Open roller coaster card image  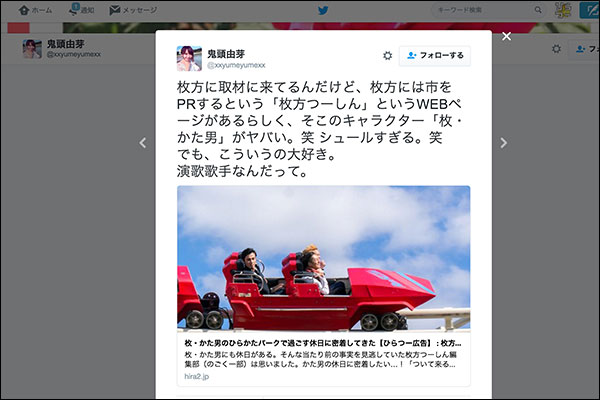pos(323,258)
